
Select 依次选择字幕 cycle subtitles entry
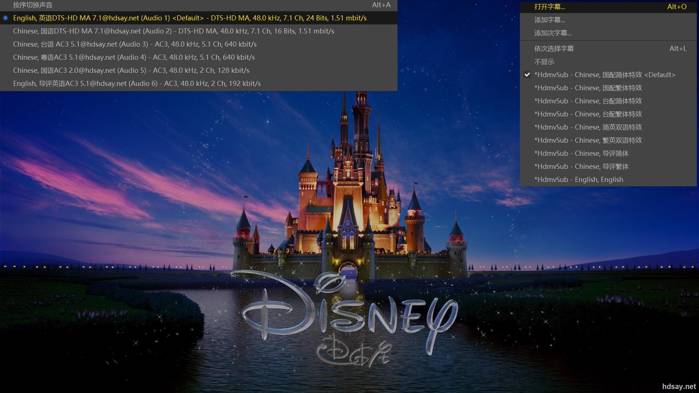(608, 49)
